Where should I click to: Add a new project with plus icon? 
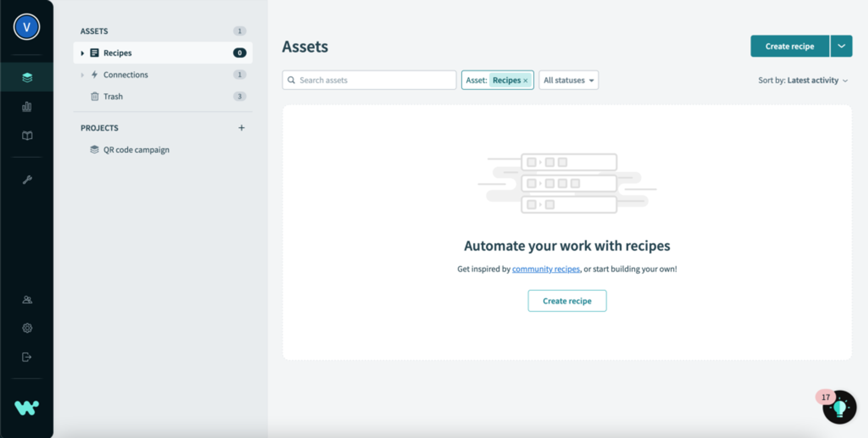point(241,128)
